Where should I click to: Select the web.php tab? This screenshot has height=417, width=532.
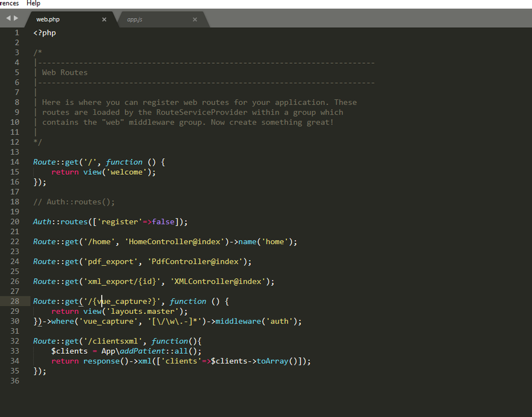point(48,19)
